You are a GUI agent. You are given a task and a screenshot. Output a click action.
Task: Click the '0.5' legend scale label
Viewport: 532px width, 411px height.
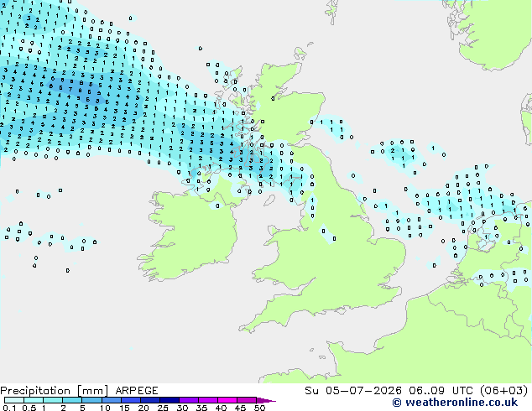point(29,408)
